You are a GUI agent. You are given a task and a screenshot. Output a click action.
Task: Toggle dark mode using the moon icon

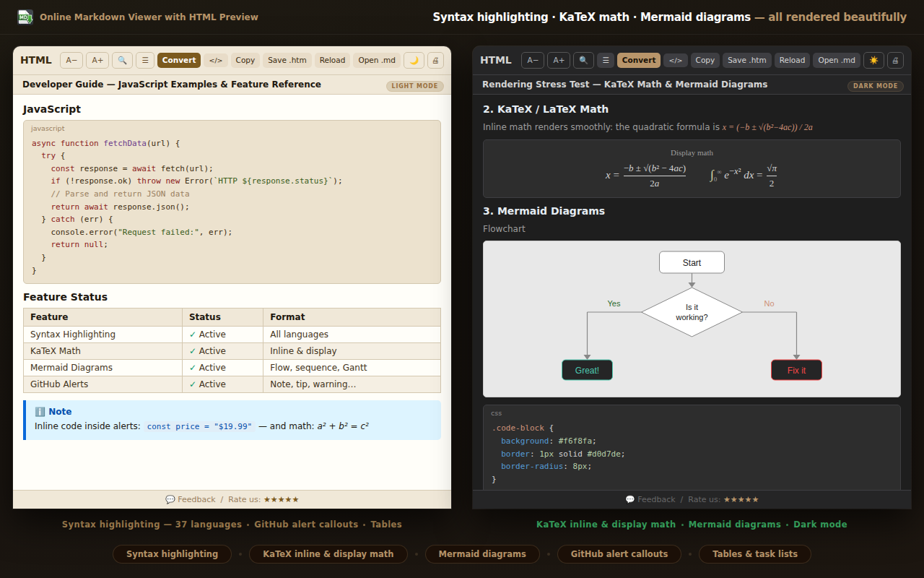point(414,60)
